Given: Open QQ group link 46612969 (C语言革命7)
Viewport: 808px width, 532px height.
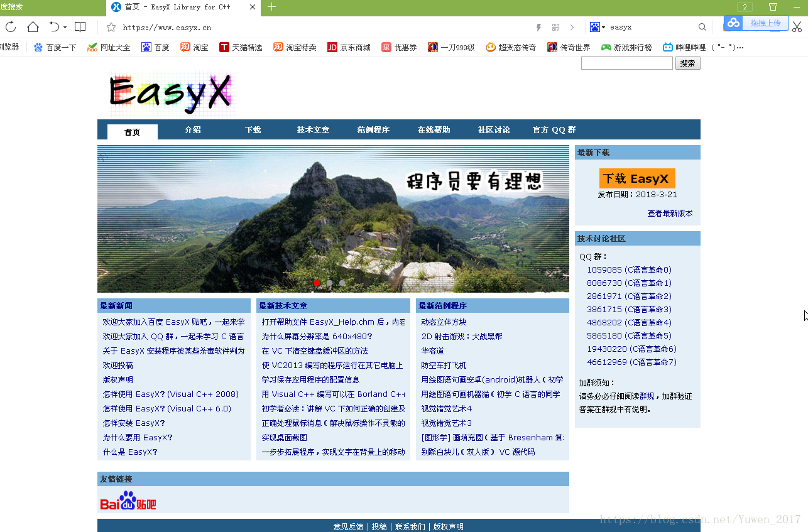Looking at the screenshot, I should [631, 362].
